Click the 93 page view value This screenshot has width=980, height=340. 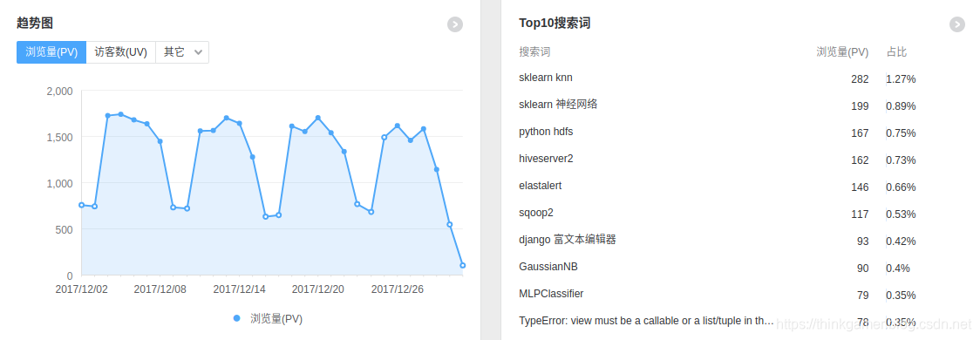tap(862, 241)
